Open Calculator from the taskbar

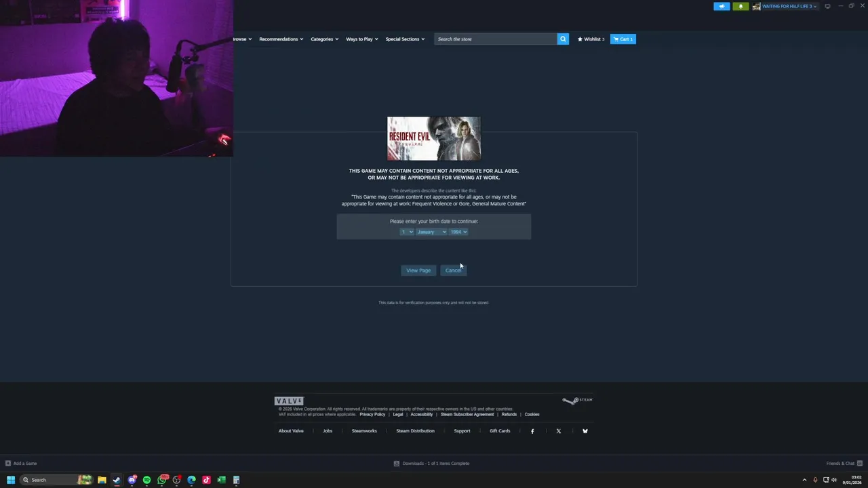236,480
